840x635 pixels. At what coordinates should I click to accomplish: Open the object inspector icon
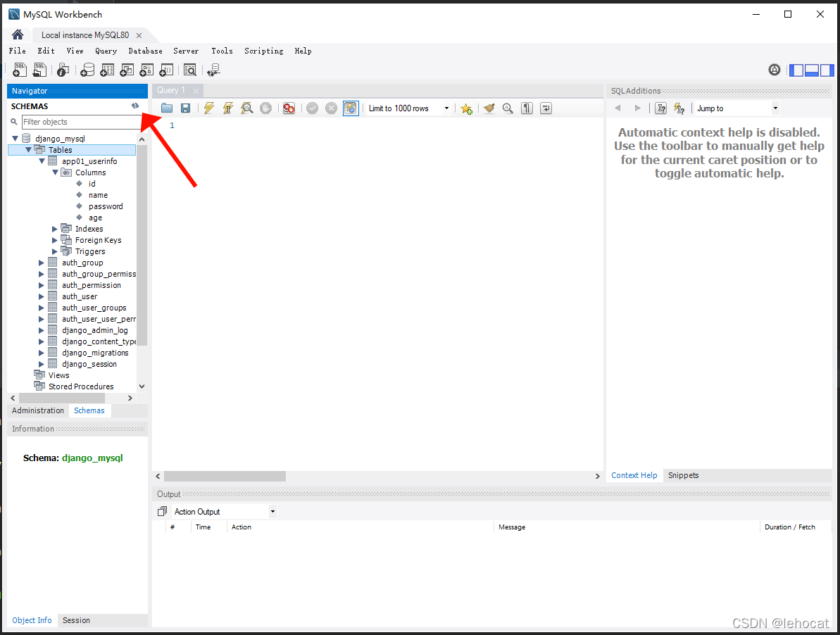click(x=63, y=70)
